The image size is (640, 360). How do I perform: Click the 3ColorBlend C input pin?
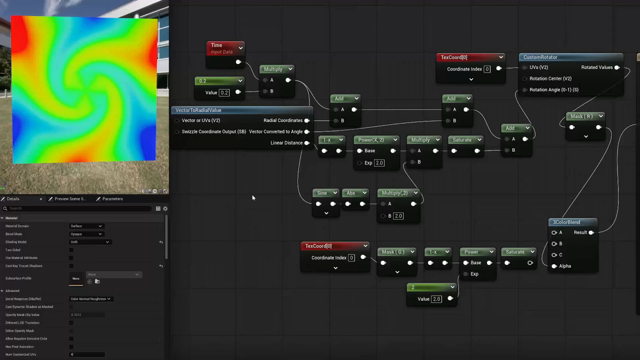coord(554,255)
